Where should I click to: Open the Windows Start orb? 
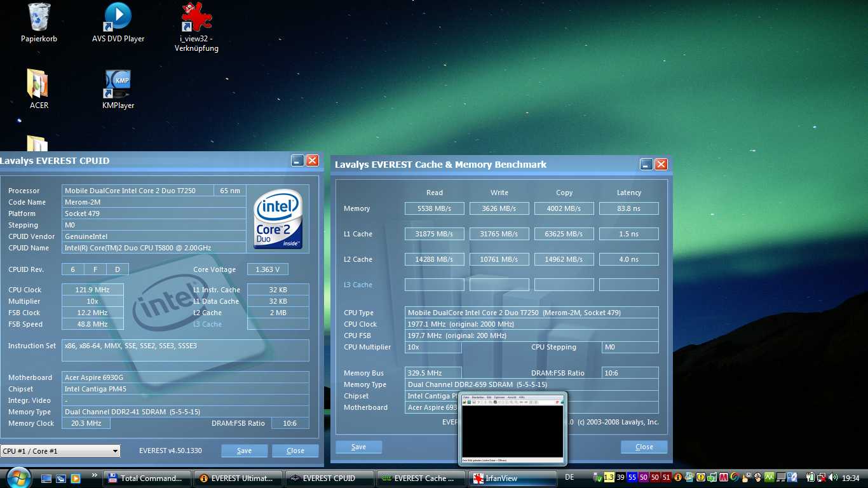pyautogui.click(x=18, y=477)
